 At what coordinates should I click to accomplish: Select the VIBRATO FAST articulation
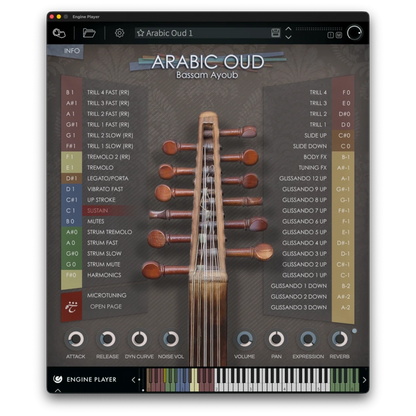click(x=105, y=189)
